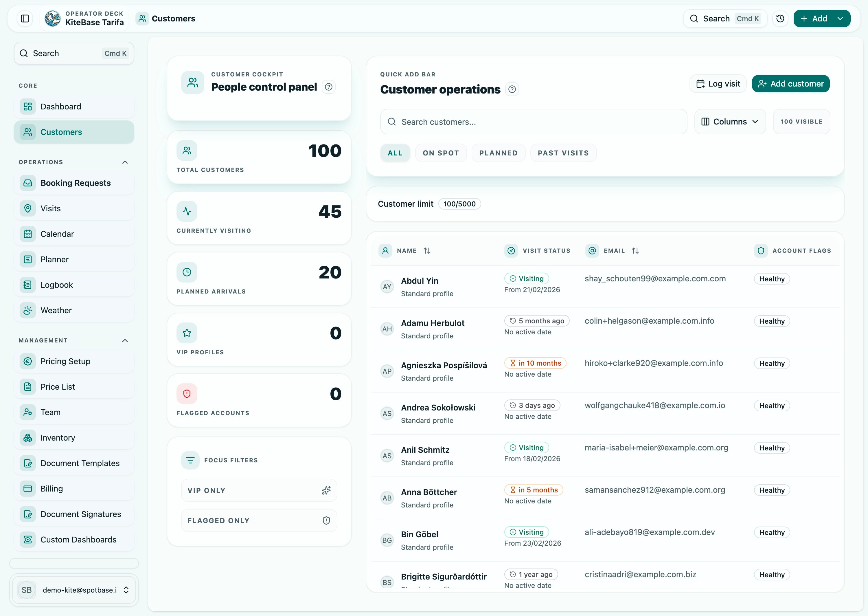Enable the FLAGGED ONLY focus filter
Viewport: 868px width, 616px height.
(259, 520)
